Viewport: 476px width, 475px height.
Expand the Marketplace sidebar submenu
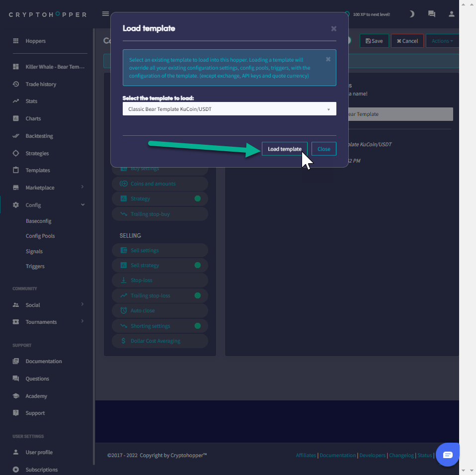[x=82, y=188]
